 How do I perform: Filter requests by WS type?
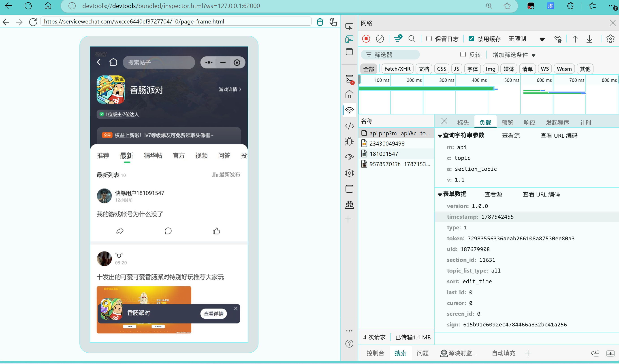coord(544,69)
